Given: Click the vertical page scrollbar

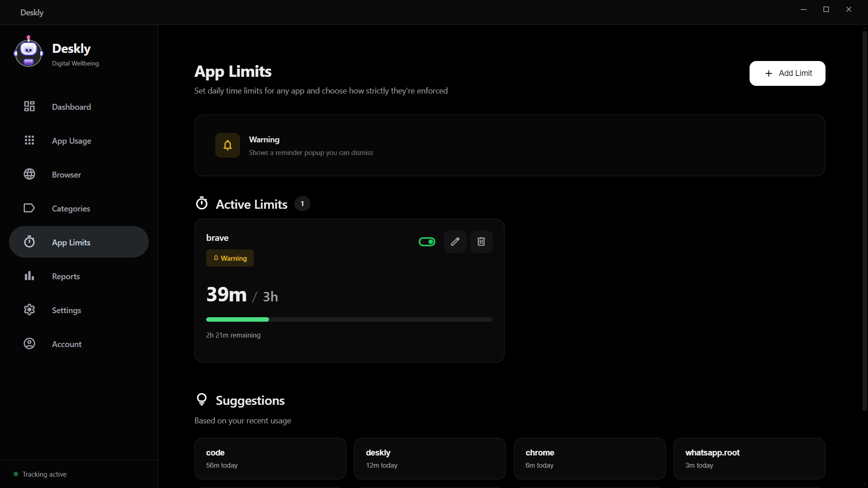Looking at the screenshot, I should point(864,221).
